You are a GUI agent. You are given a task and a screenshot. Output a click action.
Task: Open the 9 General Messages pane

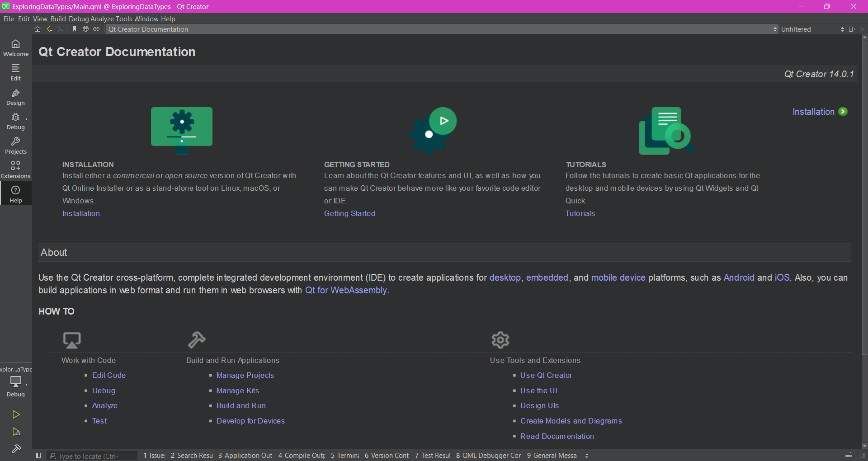click(x=552, y=456)
